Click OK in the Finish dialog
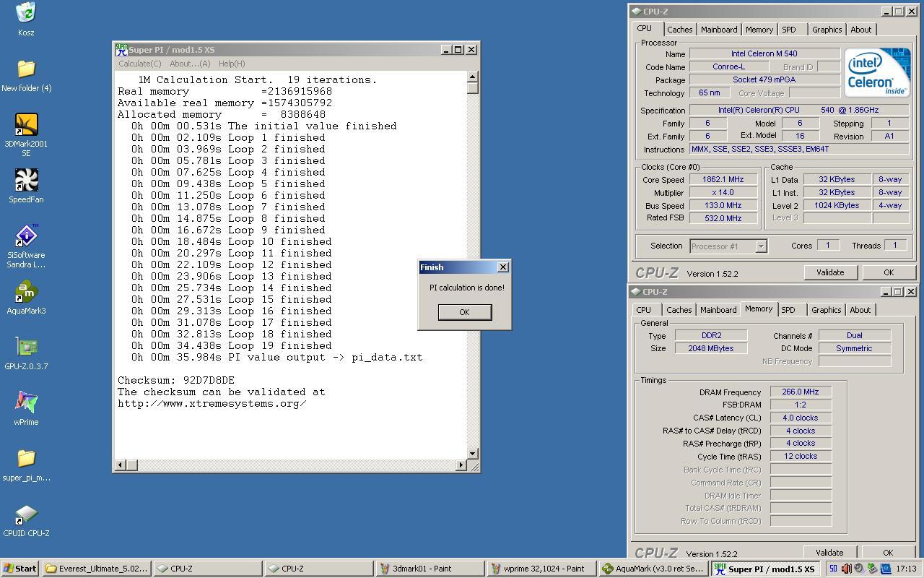The height and width of the screenshot is (578, 924). 464,312
